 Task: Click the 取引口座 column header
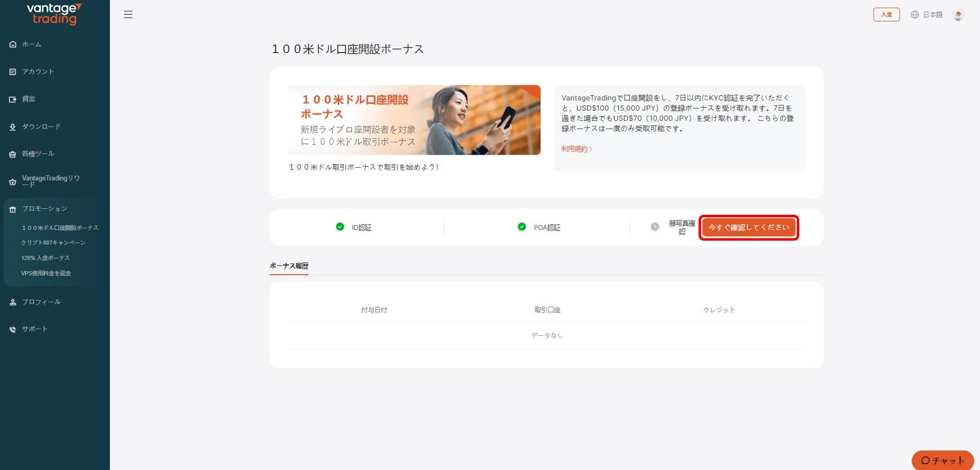pyautogui.click(x=548, y=310)
